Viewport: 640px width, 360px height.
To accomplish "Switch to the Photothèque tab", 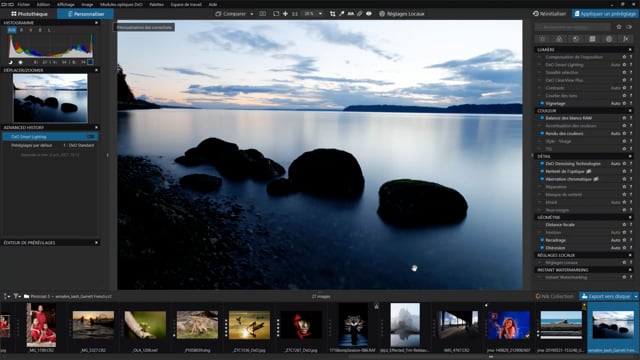I will tap(29, 14).
